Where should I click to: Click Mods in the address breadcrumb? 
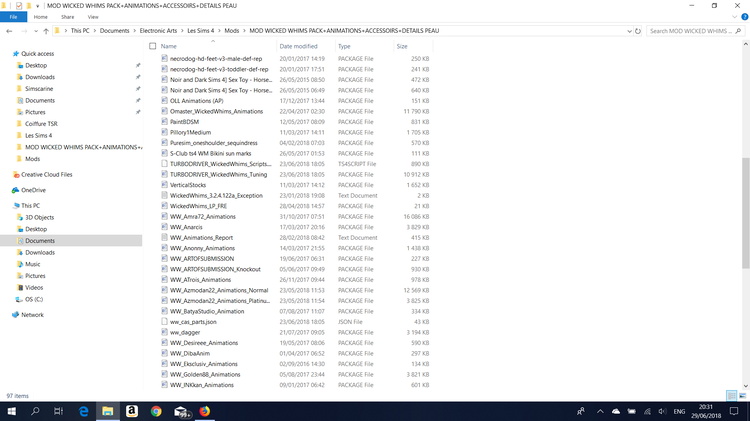tap(232, 31)
